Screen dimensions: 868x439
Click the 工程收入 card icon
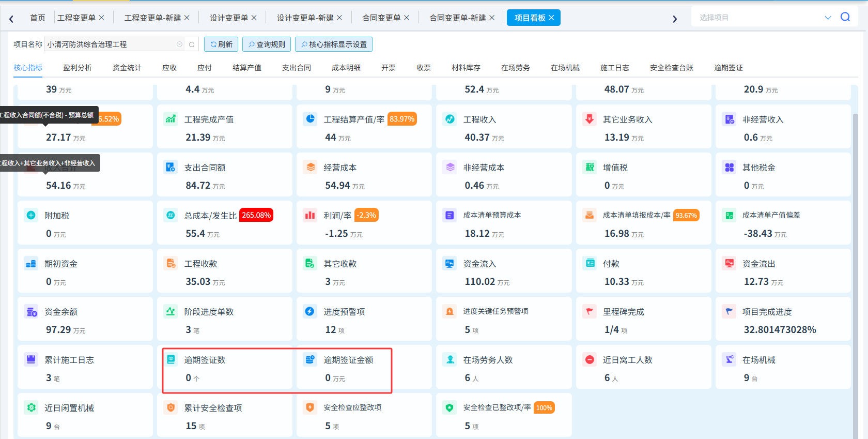(x=450, y=119)
